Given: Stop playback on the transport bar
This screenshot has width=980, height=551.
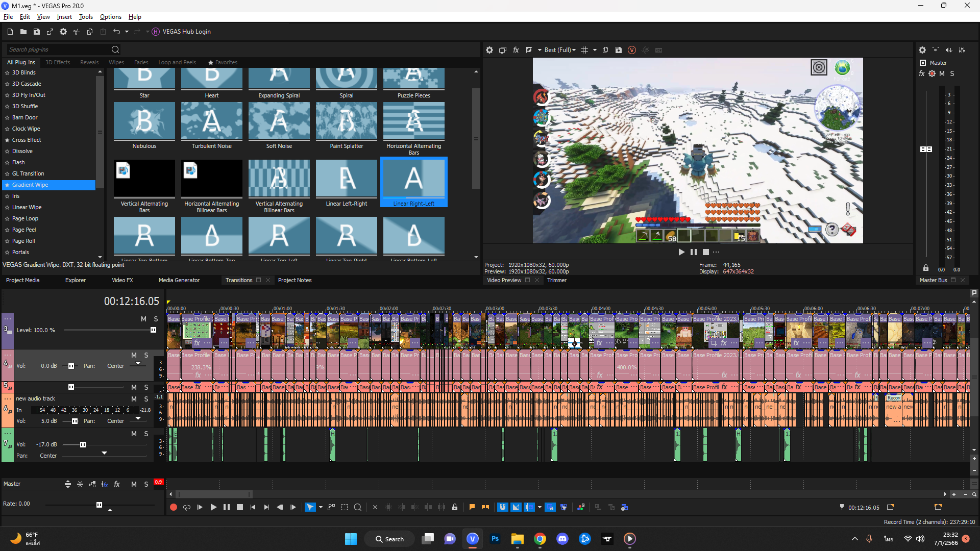Looking at the screenshot, I should coord(240,507).
